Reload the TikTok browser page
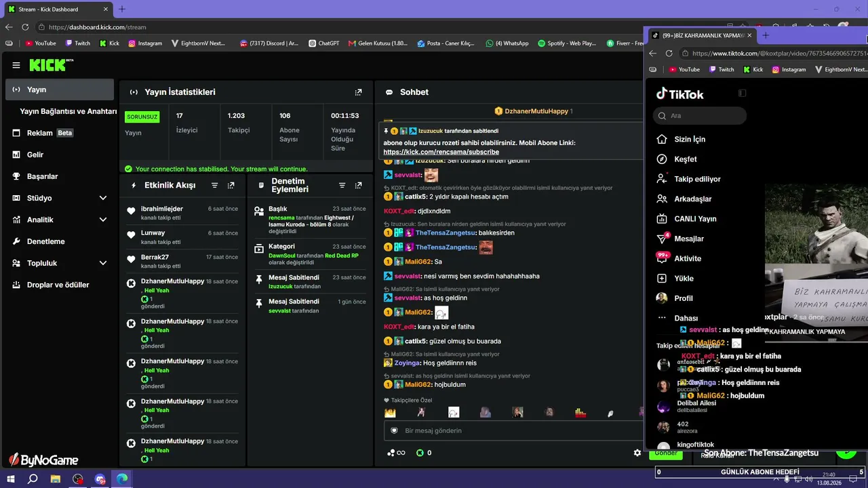868x488 pixels. click(x=669, y=53)
